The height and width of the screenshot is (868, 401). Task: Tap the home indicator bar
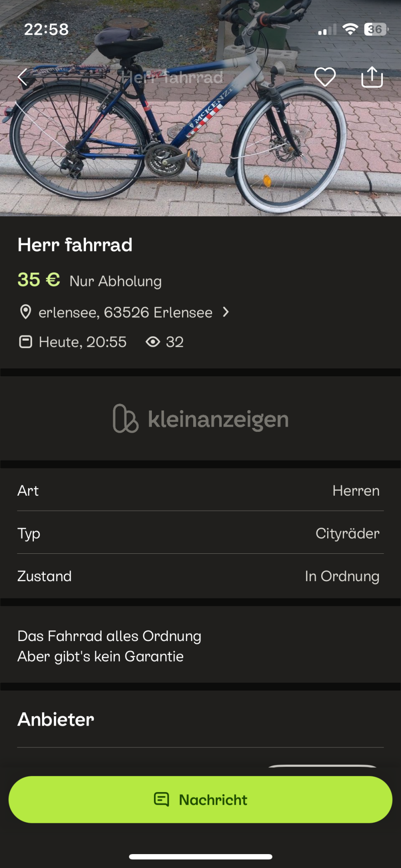pyautogui.click(x=200, y=857)
